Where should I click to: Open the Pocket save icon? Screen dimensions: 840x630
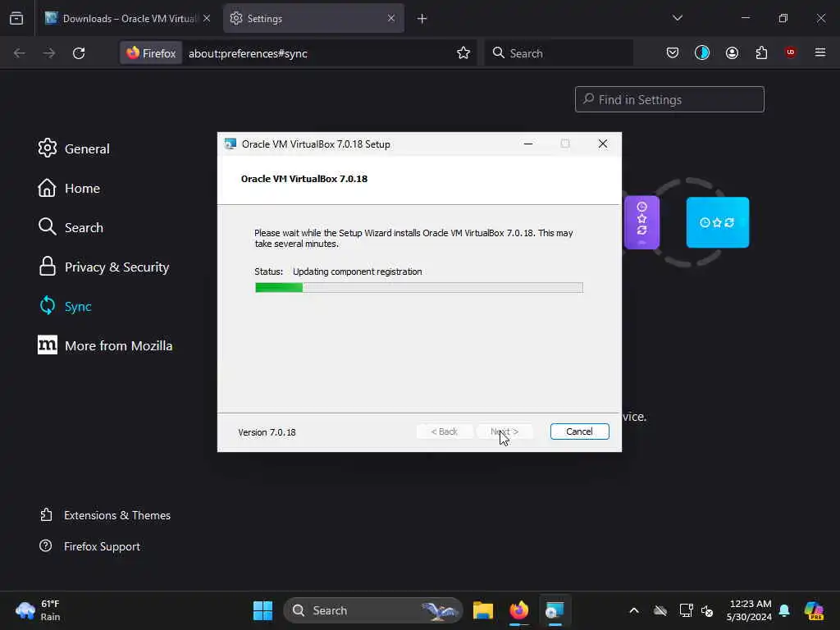[x=673, y=52]
